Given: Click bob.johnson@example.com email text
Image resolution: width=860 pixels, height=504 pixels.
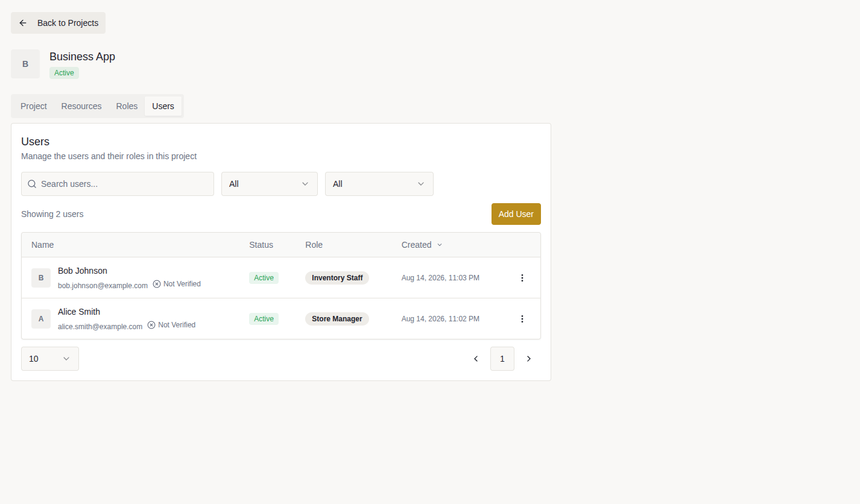Looking at the screenshot, I should coord(103,285).
